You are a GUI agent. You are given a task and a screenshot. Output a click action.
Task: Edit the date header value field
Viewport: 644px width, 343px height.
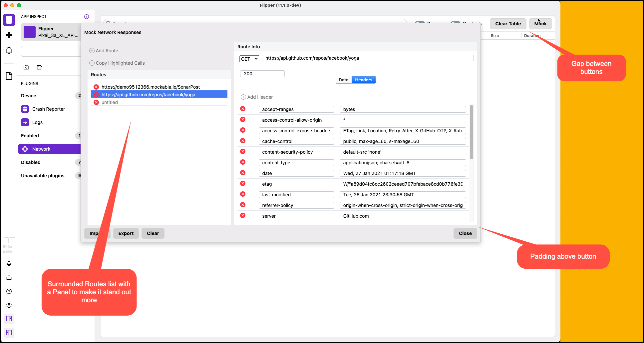click(x=403, y=173)
